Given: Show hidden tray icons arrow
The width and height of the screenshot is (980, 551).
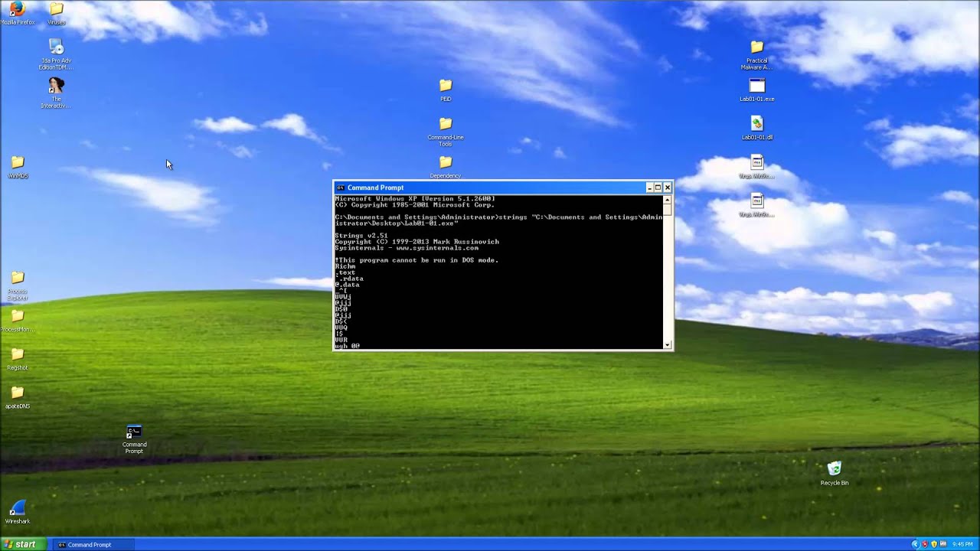Looking at the screenshot, I should point(915,544).
